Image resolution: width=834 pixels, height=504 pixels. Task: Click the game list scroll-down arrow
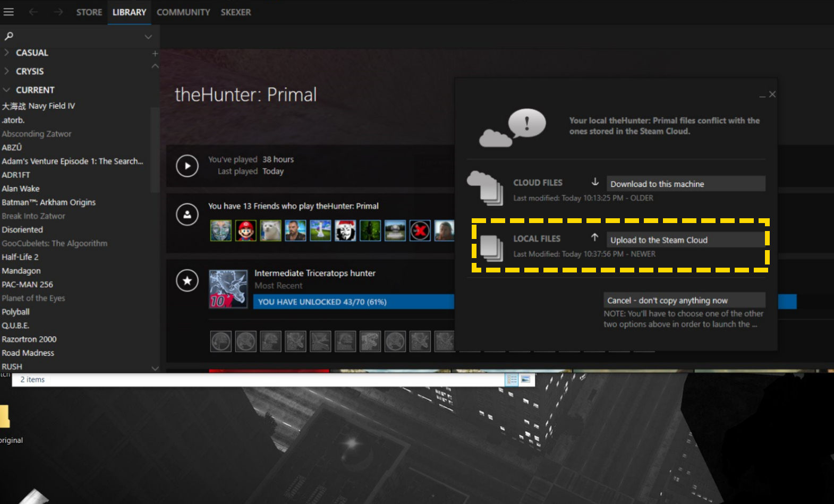tap(155, 368)
